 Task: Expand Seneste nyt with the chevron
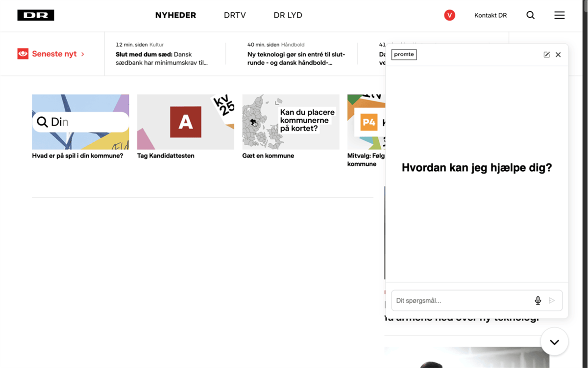coord(83,54)
